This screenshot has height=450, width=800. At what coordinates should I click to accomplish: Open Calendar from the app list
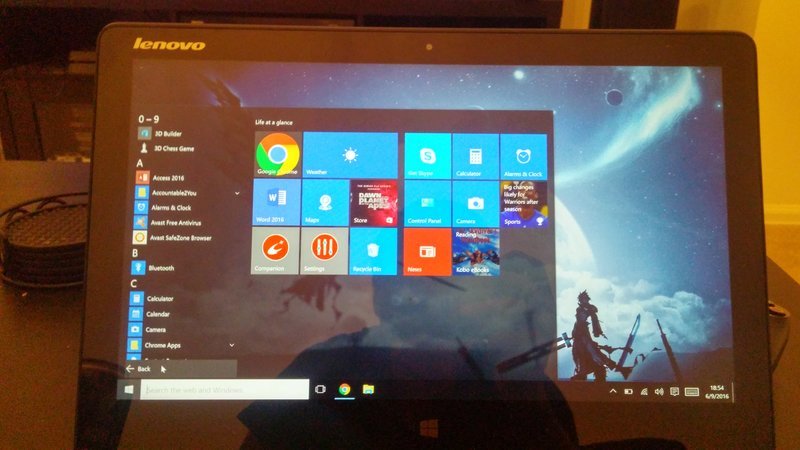149,314
